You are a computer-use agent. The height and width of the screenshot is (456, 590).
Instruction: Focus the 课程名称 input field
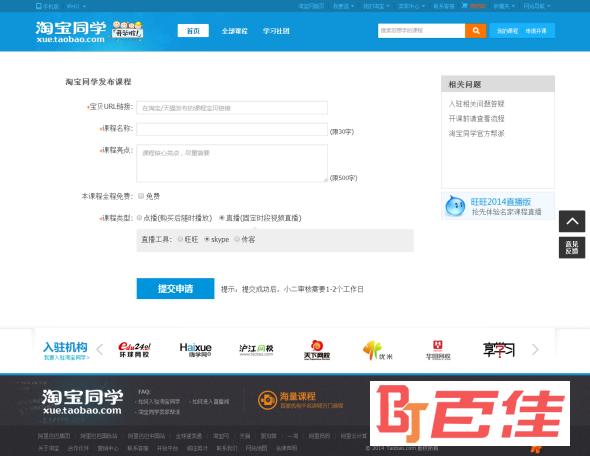click(x=232, y=129)
